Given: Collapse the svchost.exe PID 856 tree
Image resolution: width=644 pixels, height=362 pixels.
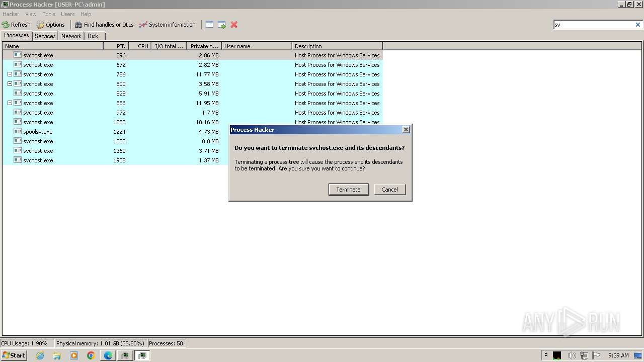Looking at the screenshot, I should [x=10, y=103].
